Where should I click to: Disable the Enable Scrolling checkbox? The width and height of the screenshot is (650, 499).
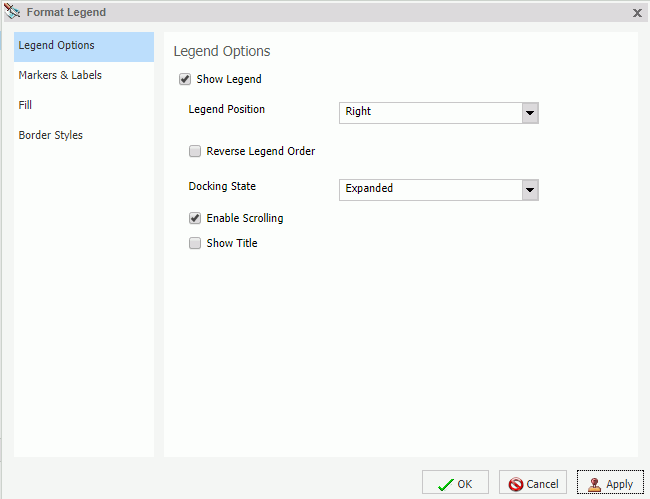195,218
